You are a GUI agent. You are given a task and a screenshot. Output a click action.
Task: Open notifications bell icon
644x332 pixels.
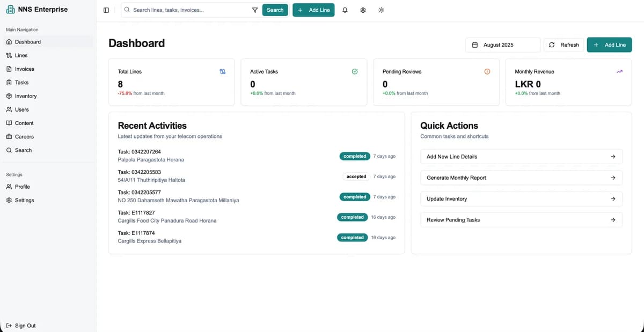click(345, 10)
